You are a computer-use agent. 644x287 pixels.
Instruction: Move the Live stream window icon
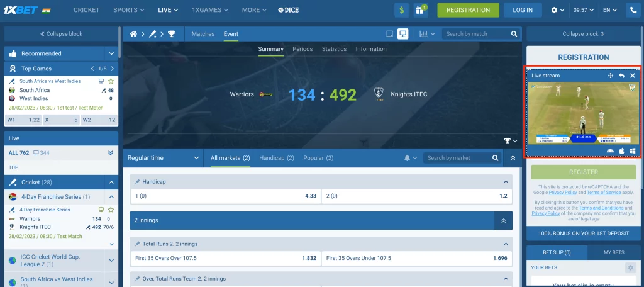tap(610, 76)
